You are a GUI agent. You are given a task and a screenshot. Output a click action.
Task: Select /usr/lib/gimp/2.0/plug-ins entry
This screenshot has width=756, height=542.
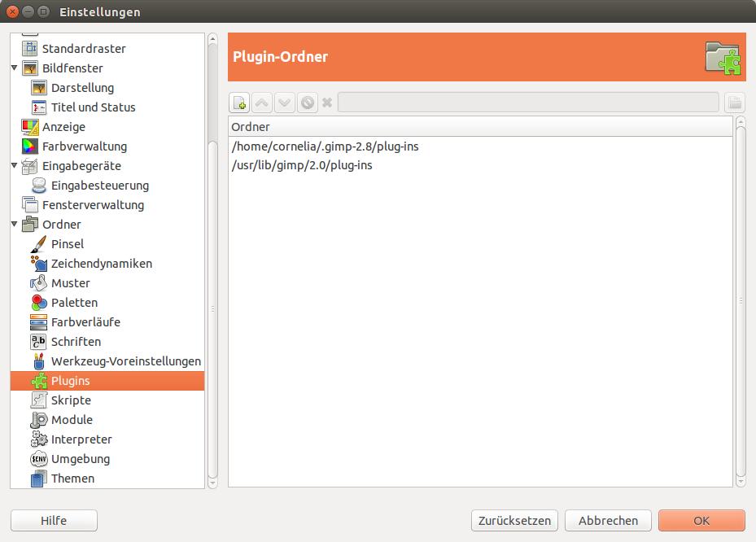click(480, 165)
